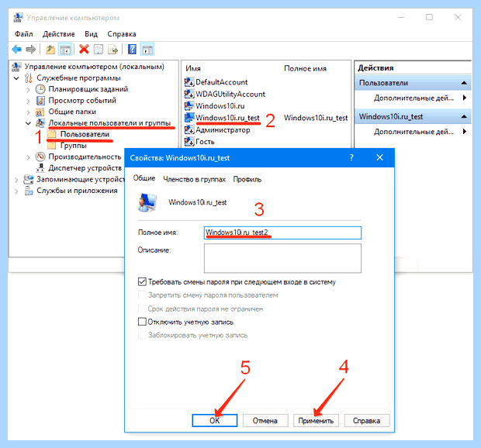Toggle the Show/Hide Console Tree icon
Viewport: 481px width, 448px height.
click(65, 50)
